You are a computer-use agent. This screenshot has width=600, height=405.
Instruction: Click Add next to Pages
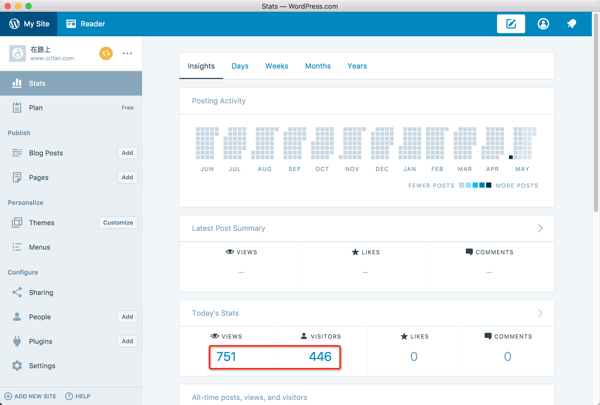coord(127,177)
